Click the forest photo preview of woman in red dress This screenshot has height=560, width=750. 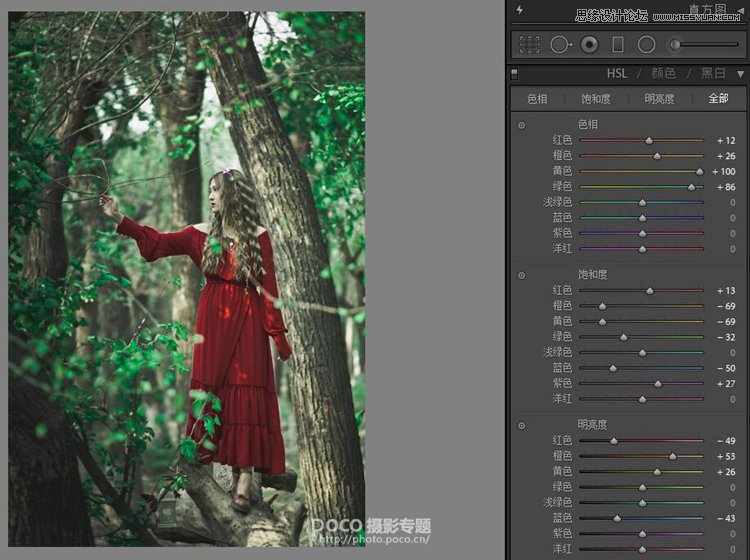tap(187, 279)
